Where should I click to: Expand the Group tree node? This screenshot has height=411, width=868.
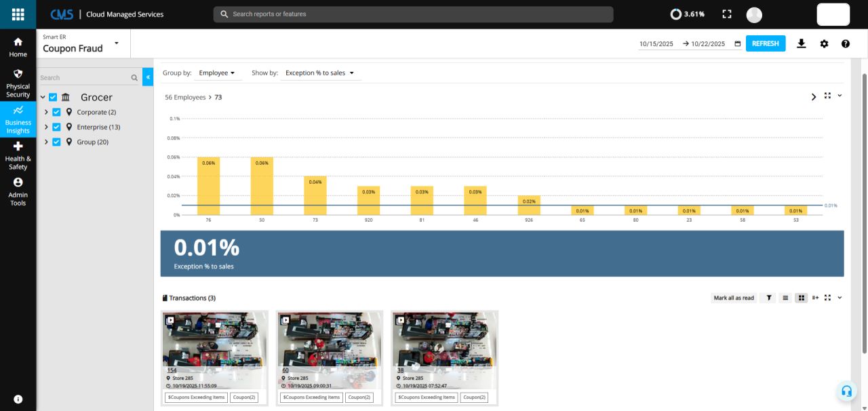pos(46,142)
